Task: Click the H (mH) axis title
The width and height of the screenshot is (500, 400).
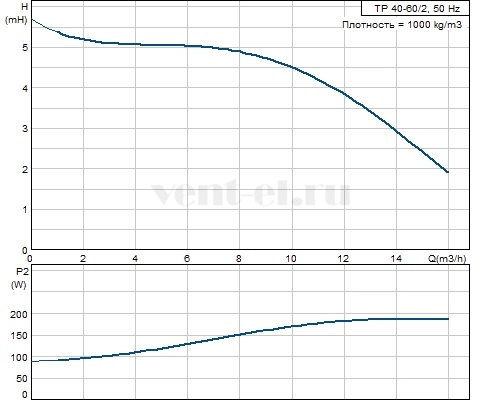Action: pos(16,13)
